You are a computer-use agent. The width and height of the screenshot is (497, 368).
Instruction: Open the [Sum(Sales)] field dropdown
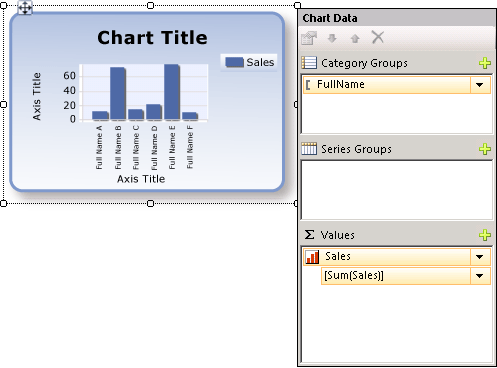(480, 276)
